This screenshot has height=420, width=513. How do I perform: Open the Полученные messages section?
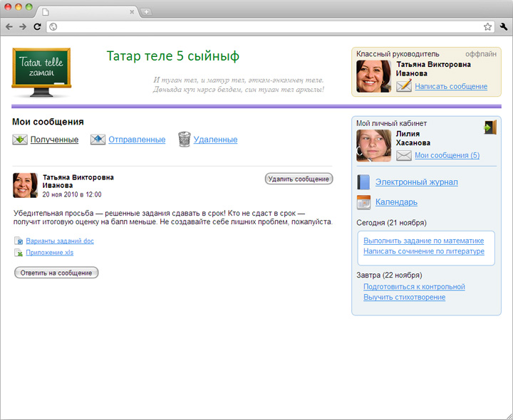54,140
